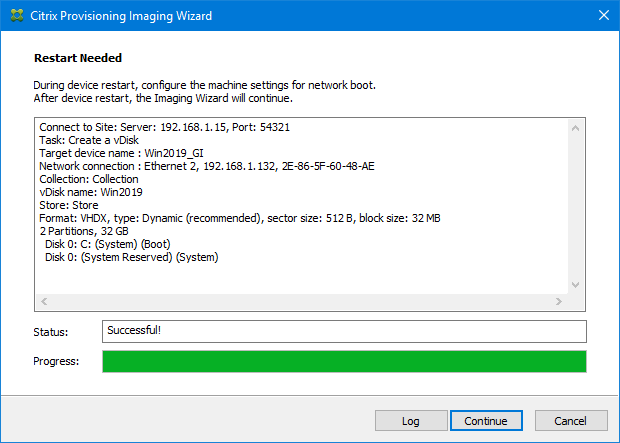The image size is (620, 443).
Task: Click the summary scroll up arrow
Action: pyautogui.click(x=576, y=128)
